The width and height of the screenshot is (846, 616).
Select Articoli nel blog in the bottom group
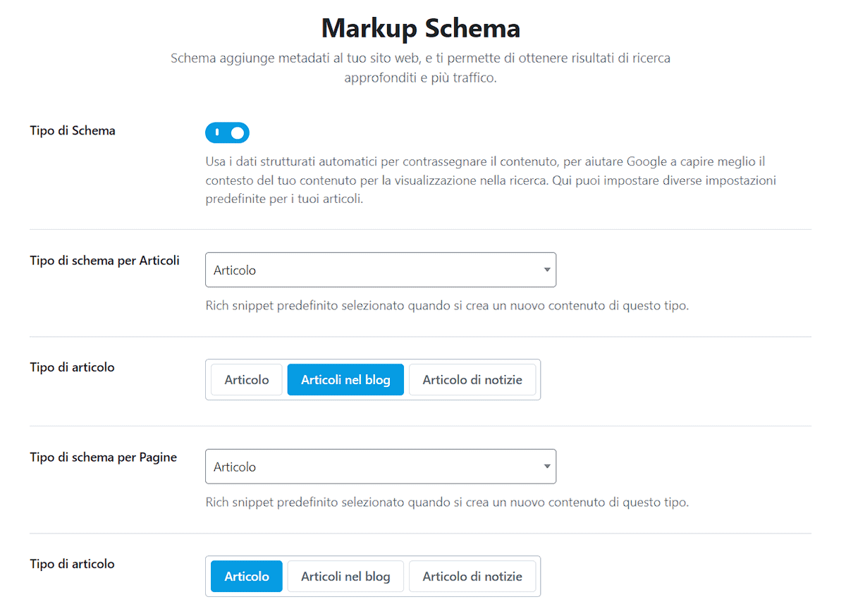point(345,576)
